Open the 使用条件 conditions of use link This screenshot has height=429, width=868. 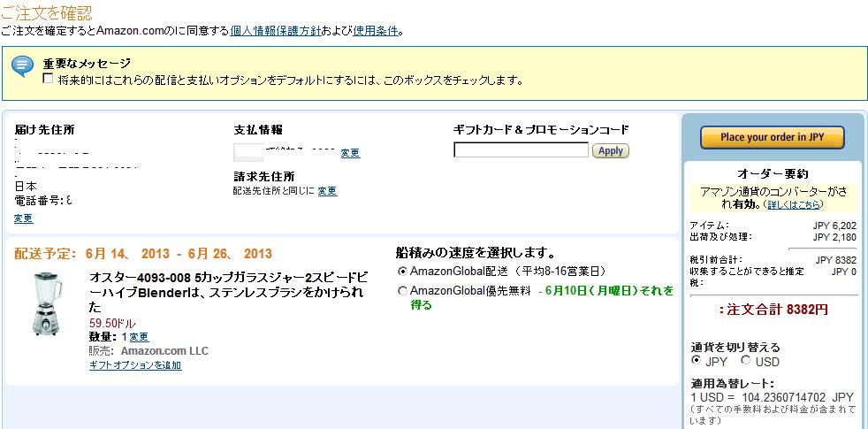376,31
